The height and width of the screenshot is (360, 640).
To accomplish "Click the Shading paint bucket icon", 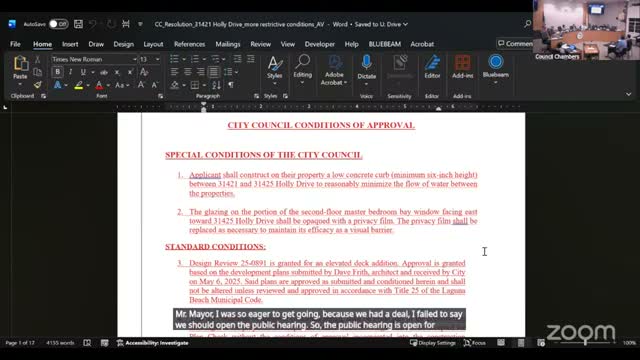I will click(175, 85).
